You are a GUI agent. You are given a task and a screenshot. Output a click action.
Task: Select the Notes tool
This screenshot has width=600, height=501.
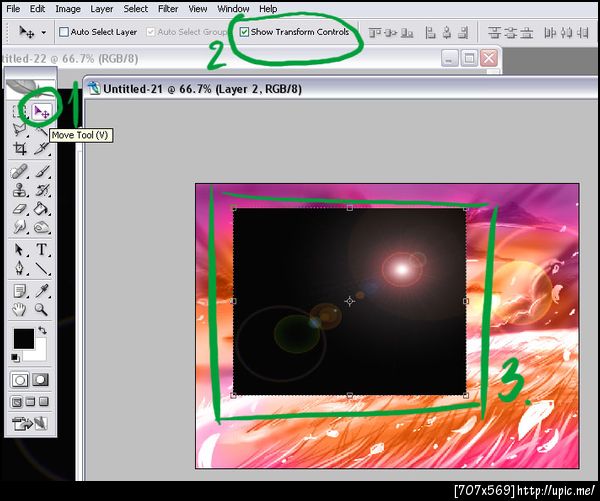19,291
